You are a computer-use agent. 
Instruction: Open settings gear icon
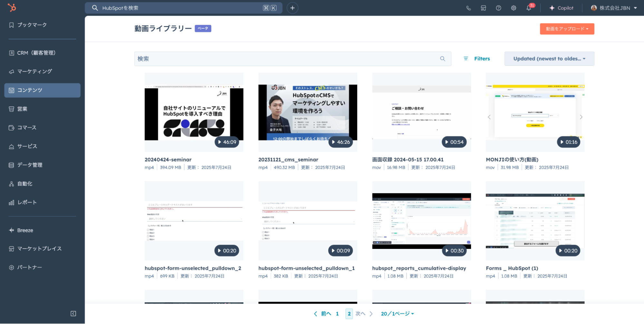tap(514, 8)
